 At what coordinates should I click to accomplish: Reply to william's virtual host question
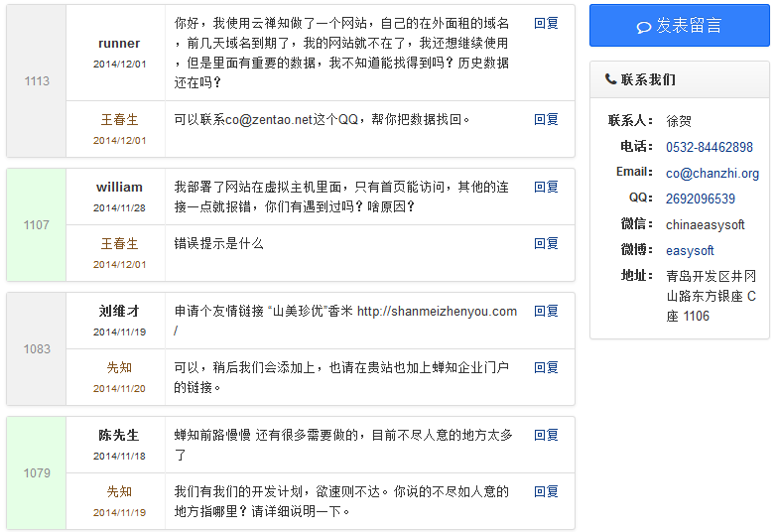[x=546, y=187]
